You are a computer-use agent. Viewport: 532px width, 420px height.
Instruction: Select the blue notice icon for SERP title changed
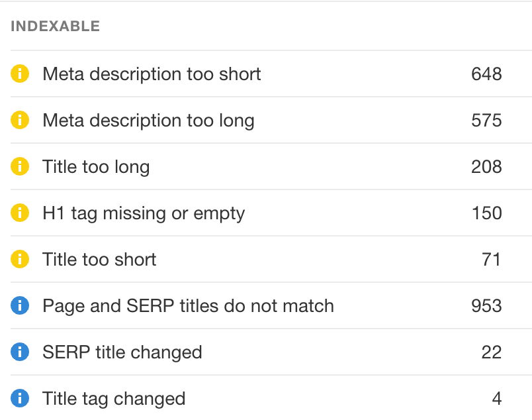(x=20, y=352)
